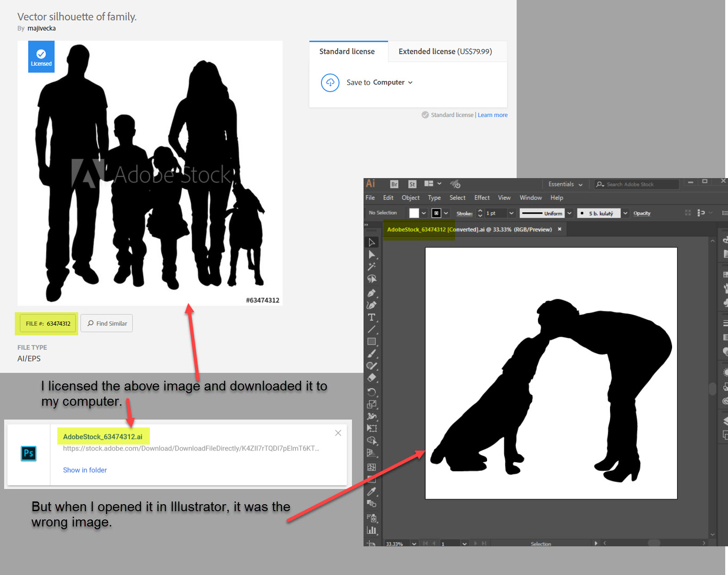Select the Lasso tool
Viewport: 728px width, 575px height.
click(371, 279)
